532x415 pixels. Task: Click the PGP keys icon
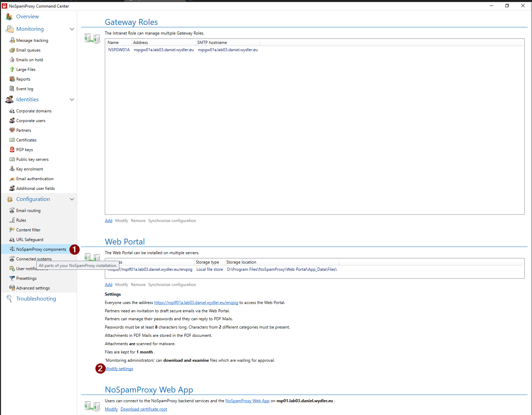coord(12,150)
